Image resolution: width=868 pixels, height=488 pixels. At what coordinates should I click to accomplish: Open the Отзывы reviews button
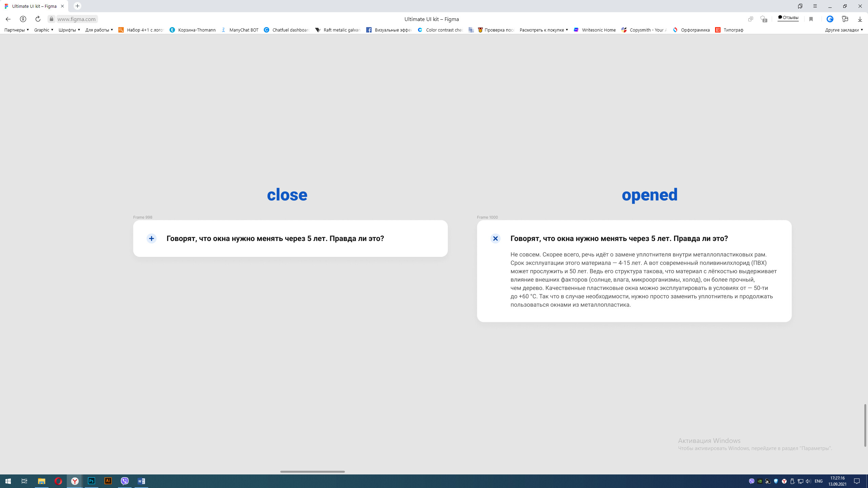[788, 18]
